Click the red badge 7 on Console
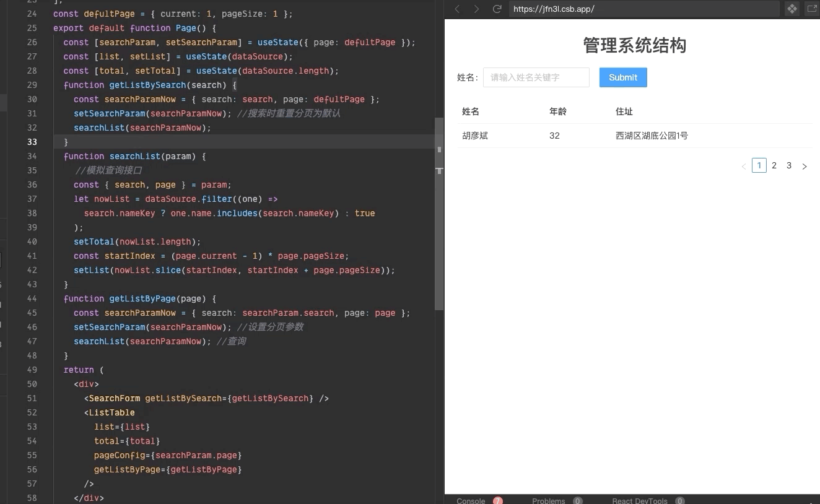The width and height of the screenshot is (820, 504). pos(498,500)
